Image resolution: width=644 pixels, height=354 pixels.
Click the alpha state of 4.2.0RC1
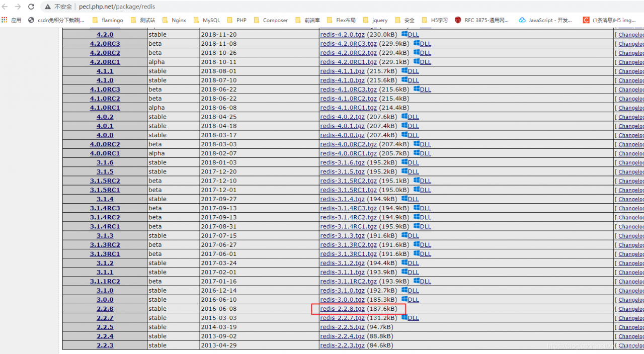coord(156,62)
